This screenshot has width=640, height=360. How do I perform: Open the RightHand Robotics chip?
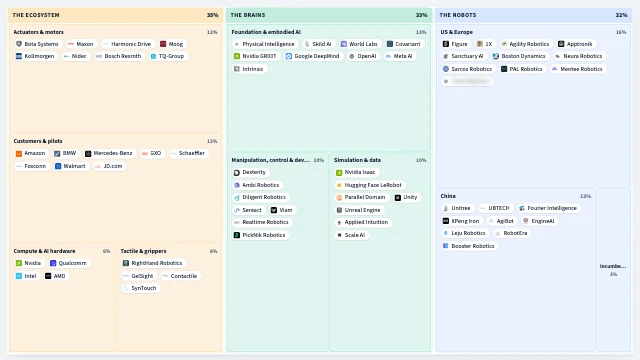[153, 263]
